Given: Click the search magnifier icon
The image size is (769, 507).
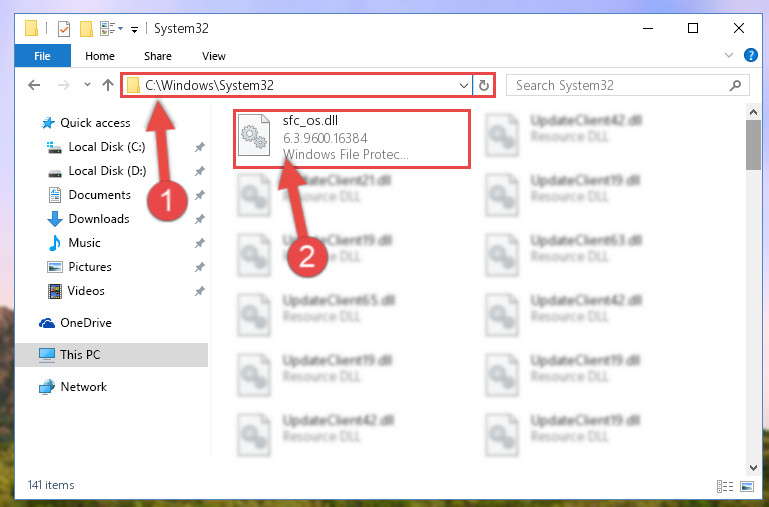Looking at the screenshot, I should (735, 85).
